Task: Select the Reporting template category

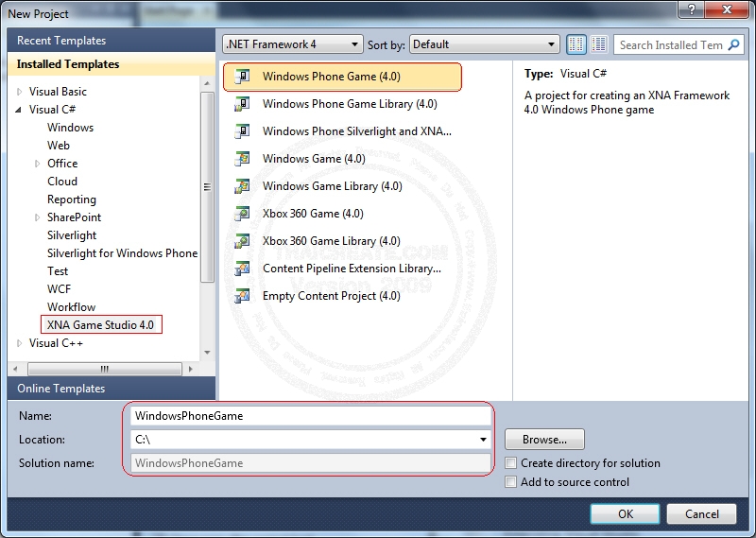Action: coord(72,200)
